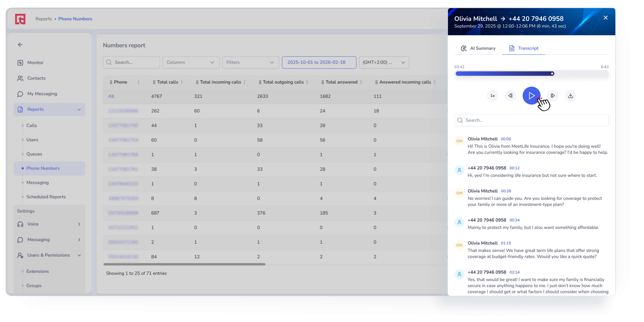Sort by Total calls column
This screenshot has height=322, width=644.
[182, 82]
